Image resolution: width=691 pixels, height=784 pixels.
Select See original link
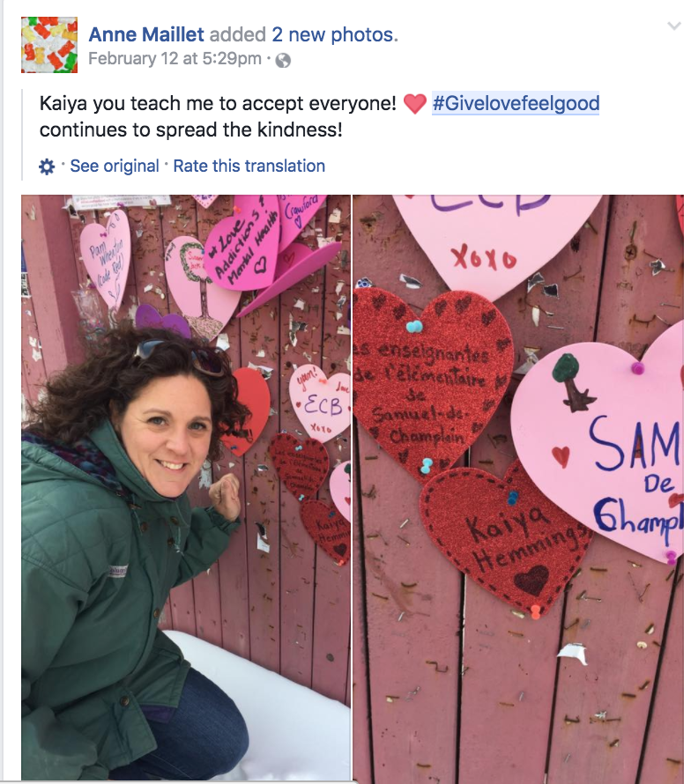coord(114,166)
